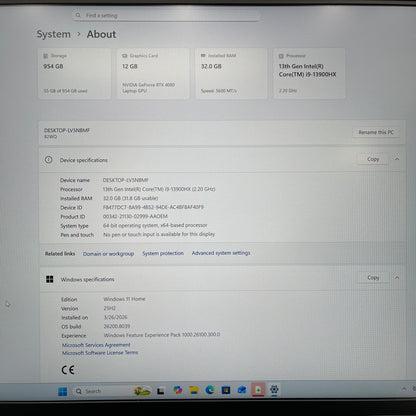This screenshot has width=416, height=416.
Task: Open the red-highlighted taskbar app
Action: [258, 389]
